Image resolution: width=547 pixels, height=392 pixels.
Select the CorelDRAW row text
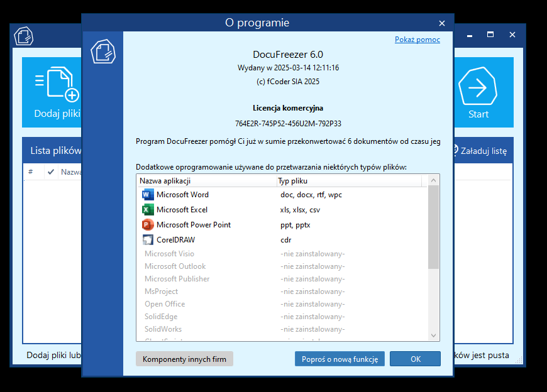(175, 240)
